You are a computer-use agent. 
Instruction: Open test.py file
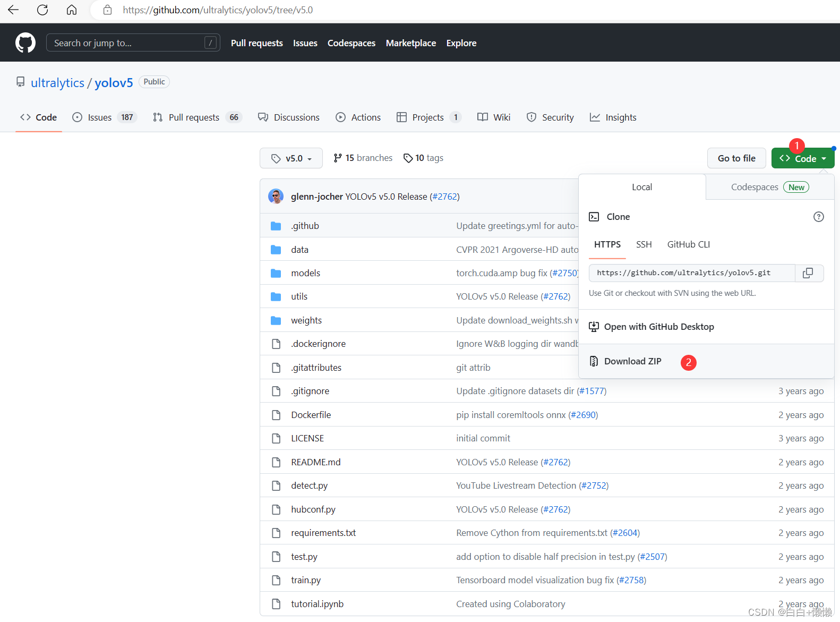click(x=304, y=557)
